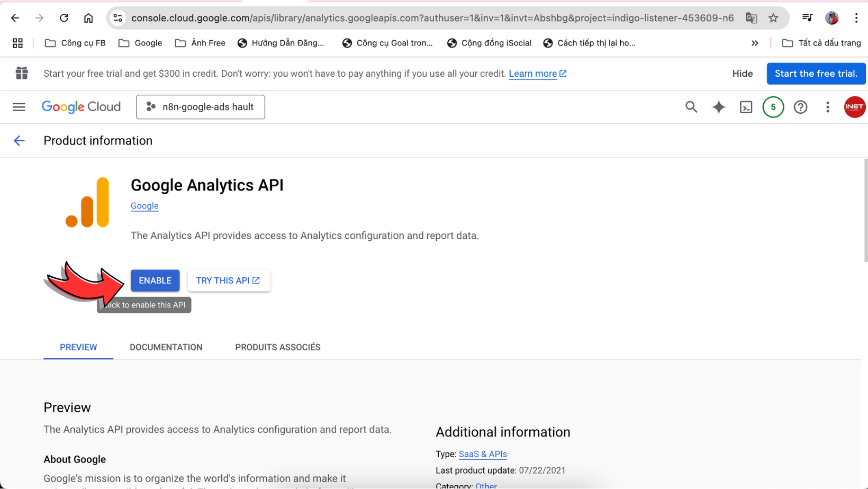This screenshot has width=868, height=489.
Task: Click the date 07/22/2021
Action: click(x=542, y=470)
